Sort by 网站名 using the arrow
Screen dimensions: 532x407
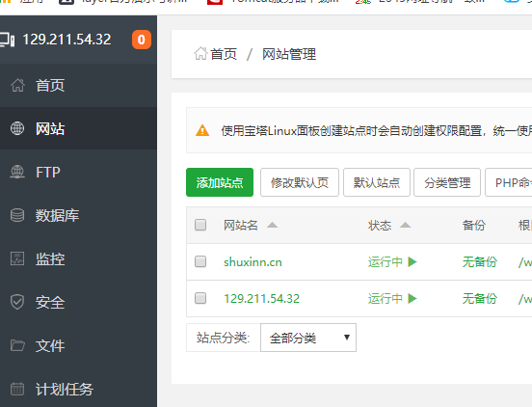point(273,225)
